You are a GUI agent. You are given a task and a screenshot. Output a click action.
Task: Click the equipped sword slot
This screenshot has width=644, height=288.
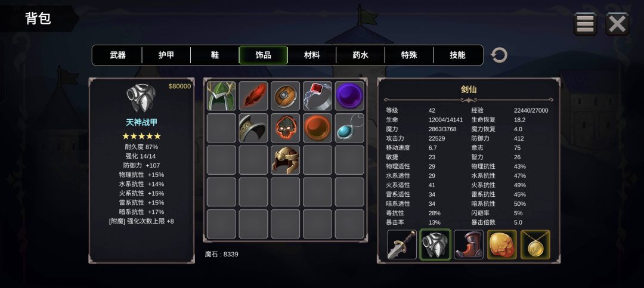(x=402, y=244)
